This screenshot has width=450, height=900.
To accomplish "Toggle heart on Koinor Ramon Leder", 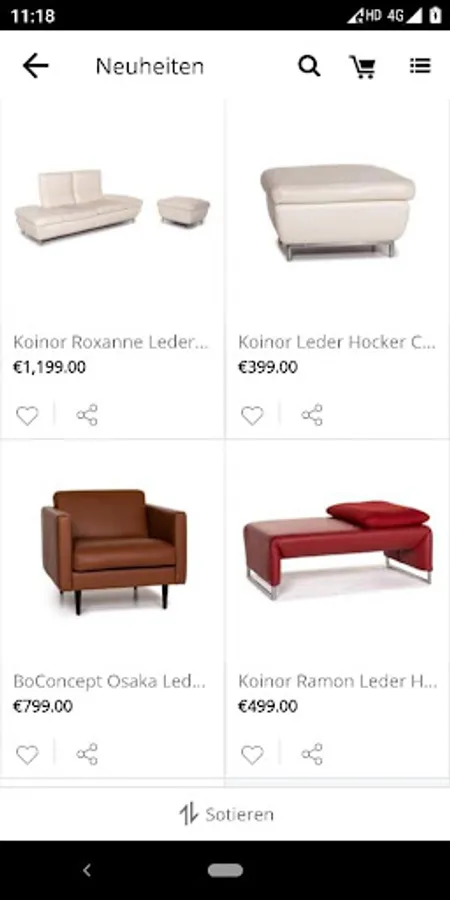I will [252, 755].
